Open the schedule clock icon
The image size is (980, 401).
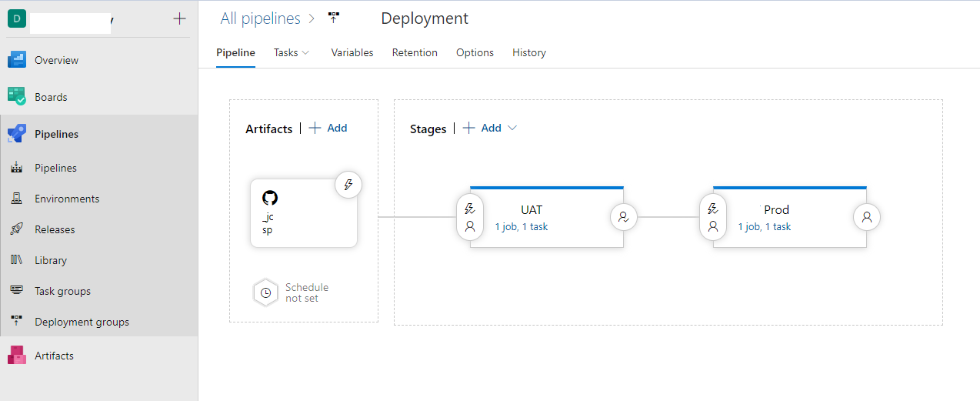[265, 292]
